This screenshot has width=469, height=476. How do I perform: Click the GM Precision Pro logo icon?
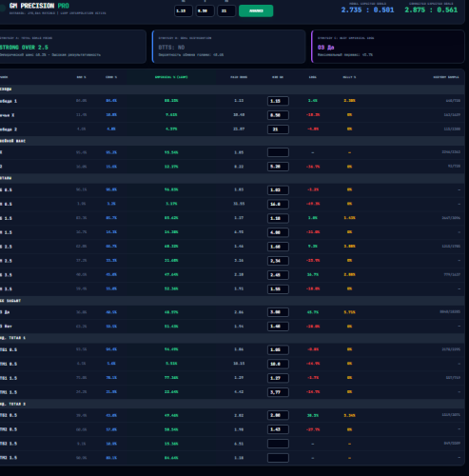click(3, 8)
